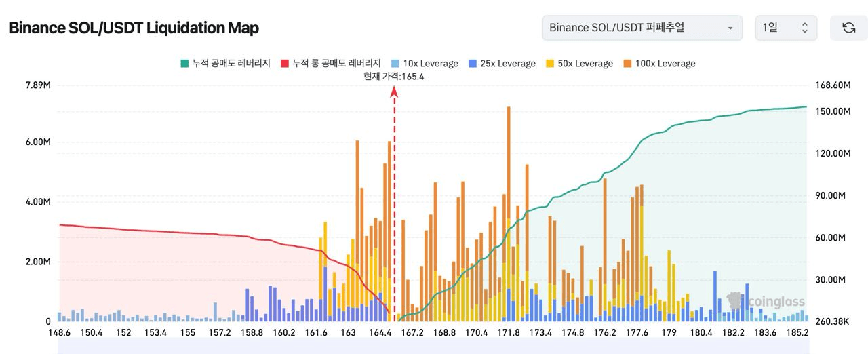Click the orange 100x Leverage swatch
The image size is (868, 354).
click(627, 63)
